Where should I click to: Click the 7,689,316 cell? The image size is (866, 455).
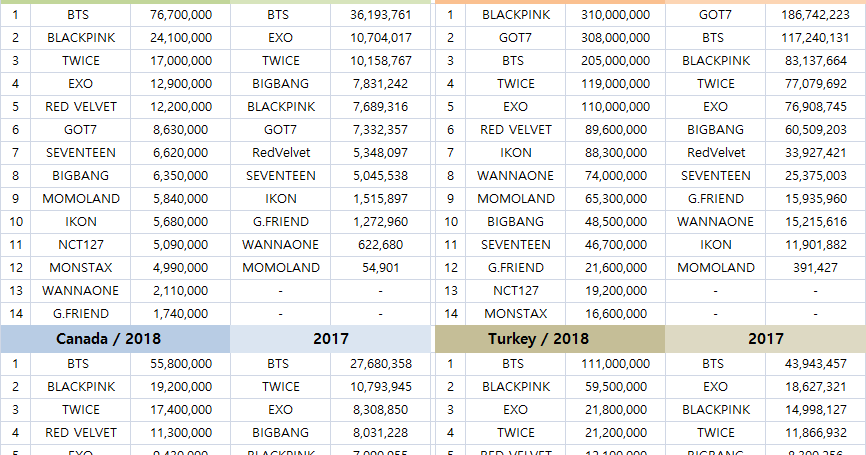click(381, 107)
